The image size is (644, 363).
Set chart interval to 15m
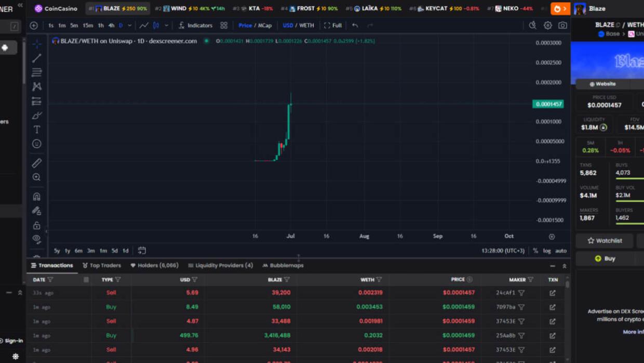[x=88, y=25]
